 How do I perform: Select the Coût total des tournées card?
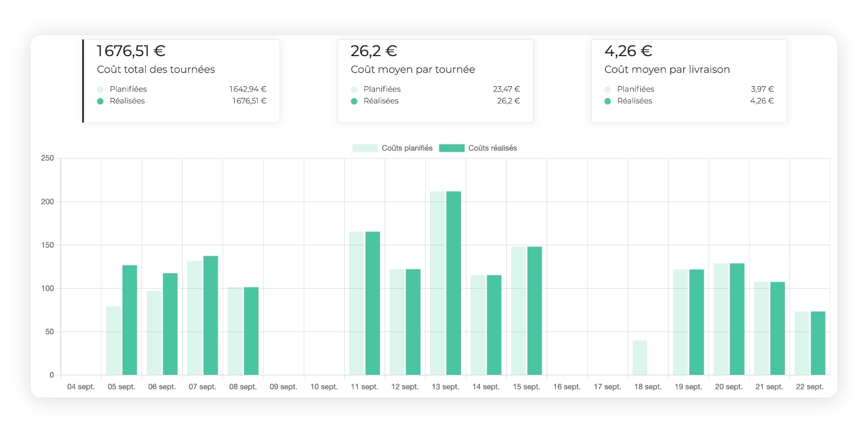pos(181,81)
